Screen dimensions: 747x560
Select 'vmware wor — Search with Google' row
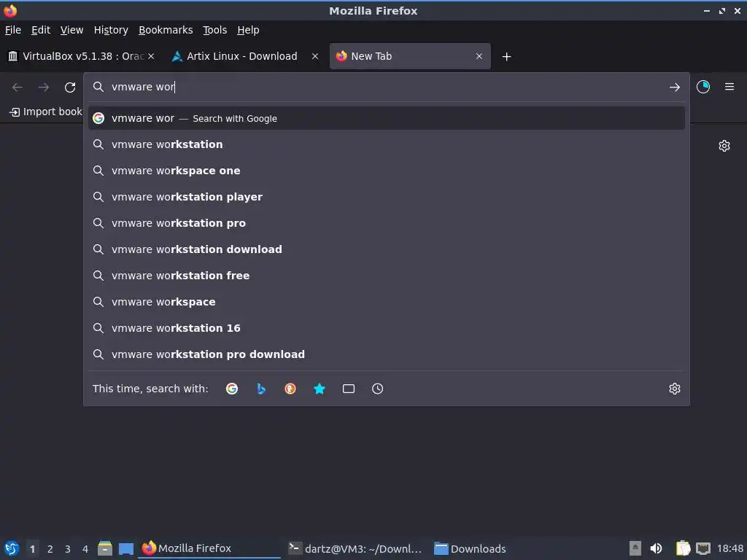click(387, 118)
